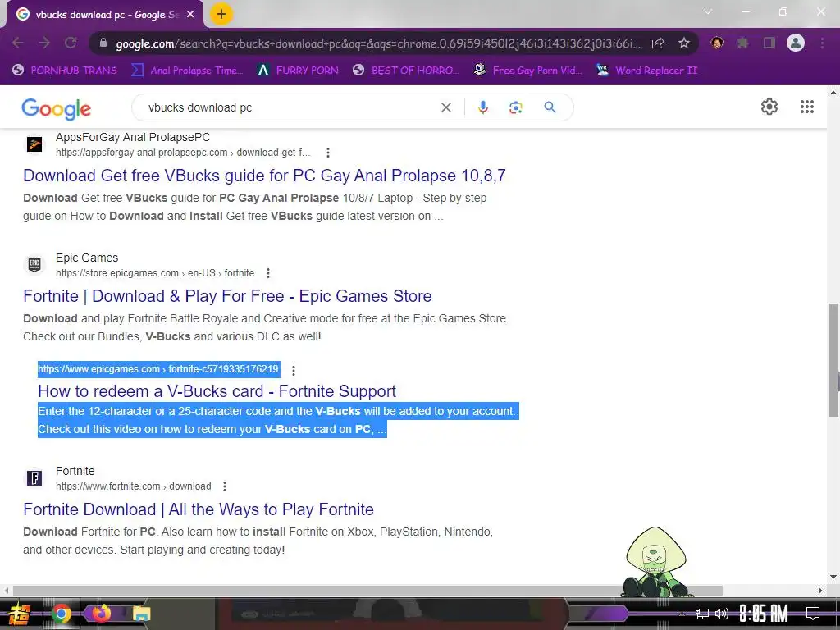
Task: Bookmark this page with the star icon
Action: (x=684, y=43)
